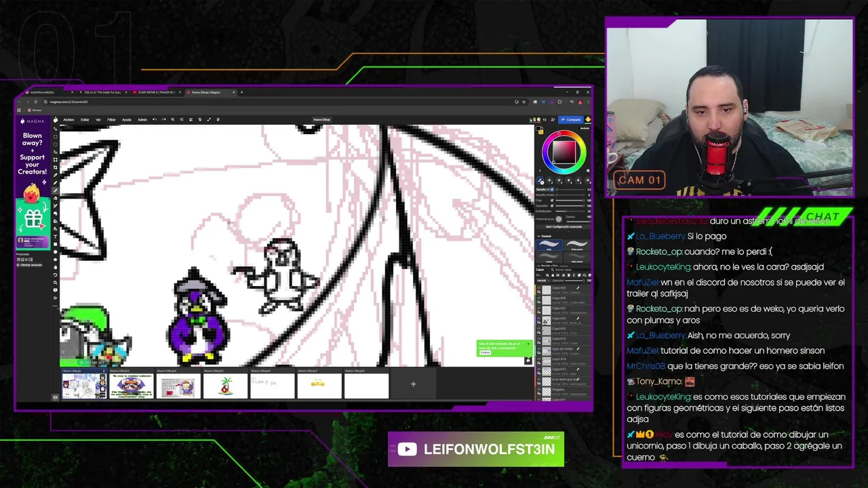Hide the Capa #28 layer

[x=538, y=298]
